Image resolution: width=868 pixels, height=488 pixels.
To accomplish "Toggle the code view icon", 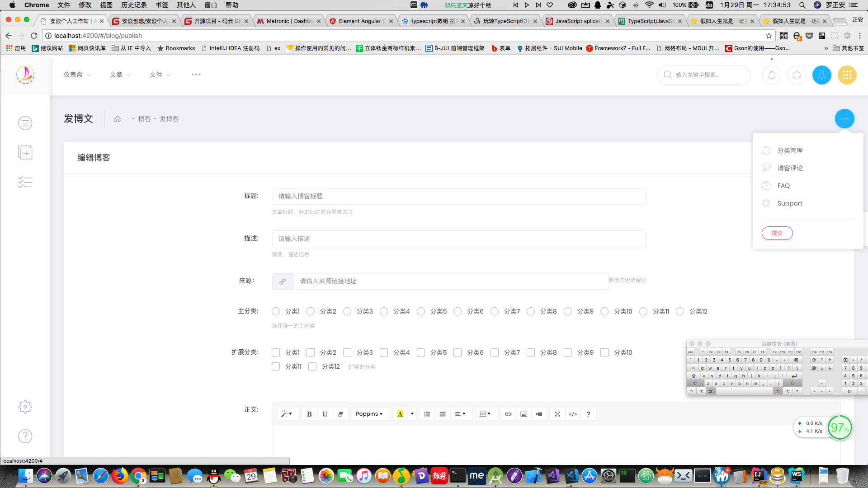I will coord(573,414).
